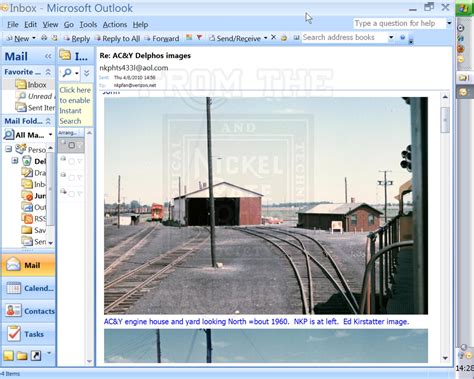474x379 pixels.
Task: Open Unread Mail search folder
Action: [35, 96]
